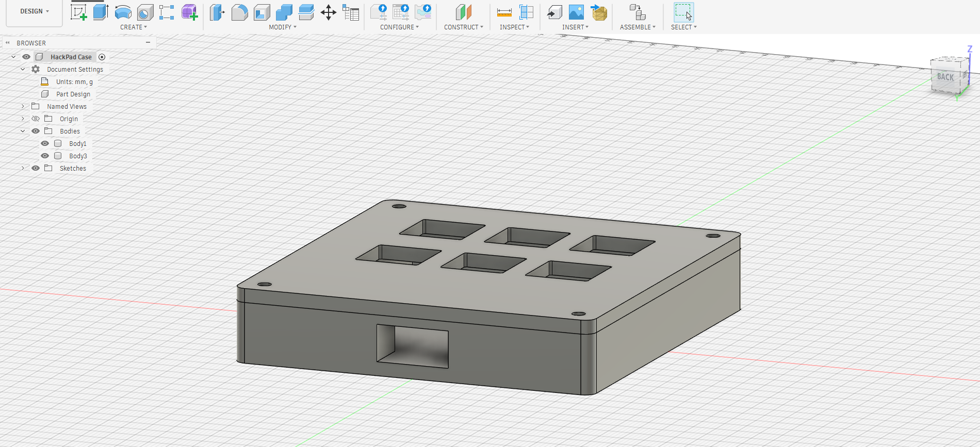Open the MODIFY menu

point(282,27)
